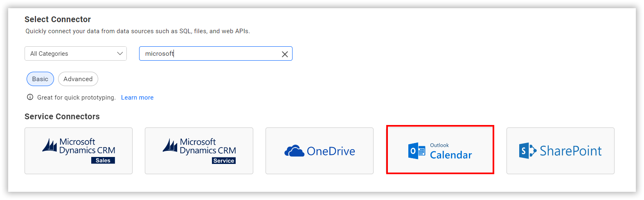Choose Microsoft Dynamics CRM Service connector
The height and width of the screenshot is (200, 644).
(199, 151)
